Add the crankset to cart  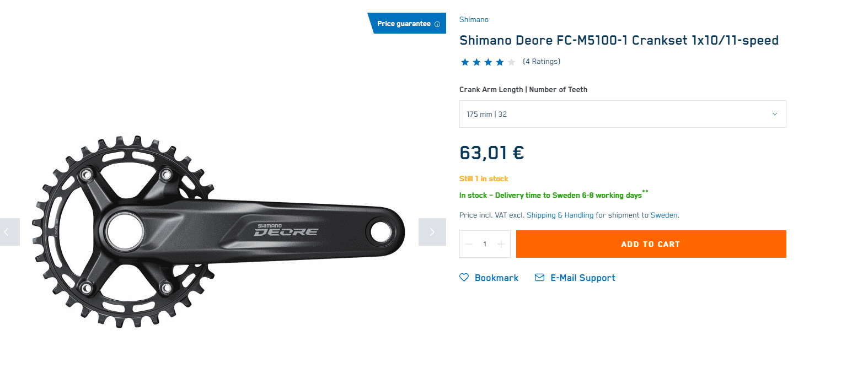651,244
